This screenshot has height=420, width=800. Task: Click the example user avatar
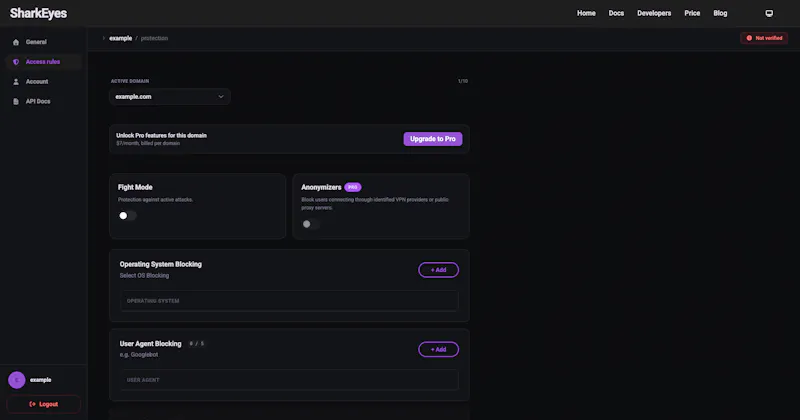point(17,380)
